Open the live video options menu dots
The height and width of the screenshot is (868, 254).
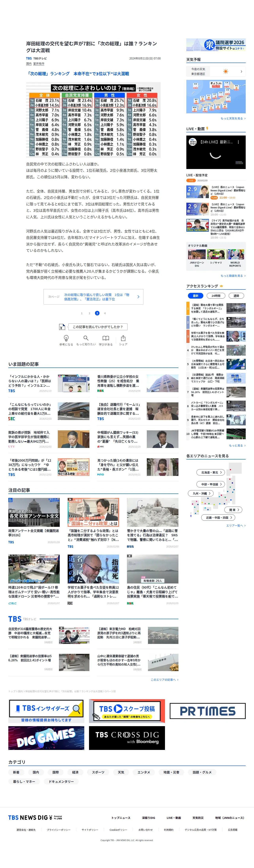pos(239,142)
